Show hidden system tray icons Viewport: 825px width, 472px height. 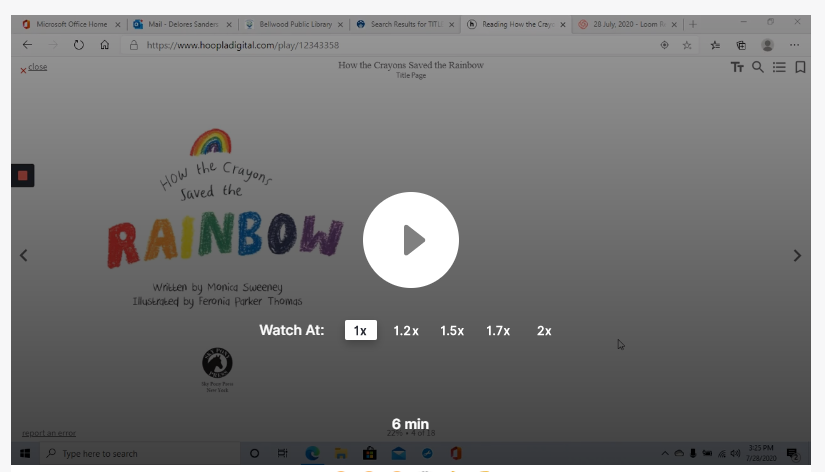tap(665, 453)
